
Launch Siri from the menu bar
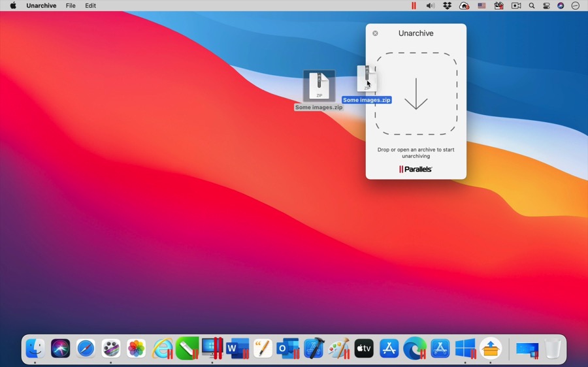[x=561, y=6]
